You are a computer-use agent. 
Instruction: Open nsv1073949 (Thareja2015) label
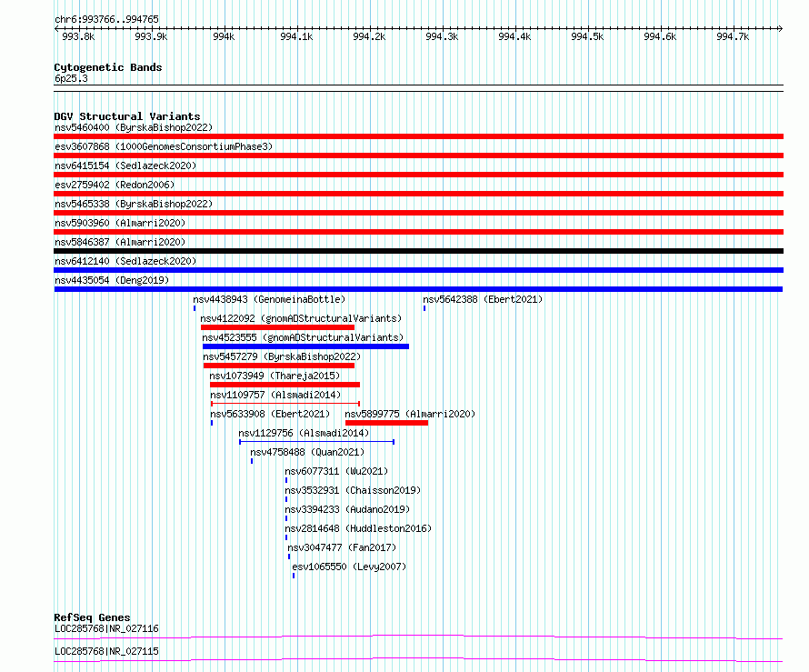pyautogui.click(x=275, y=376)
